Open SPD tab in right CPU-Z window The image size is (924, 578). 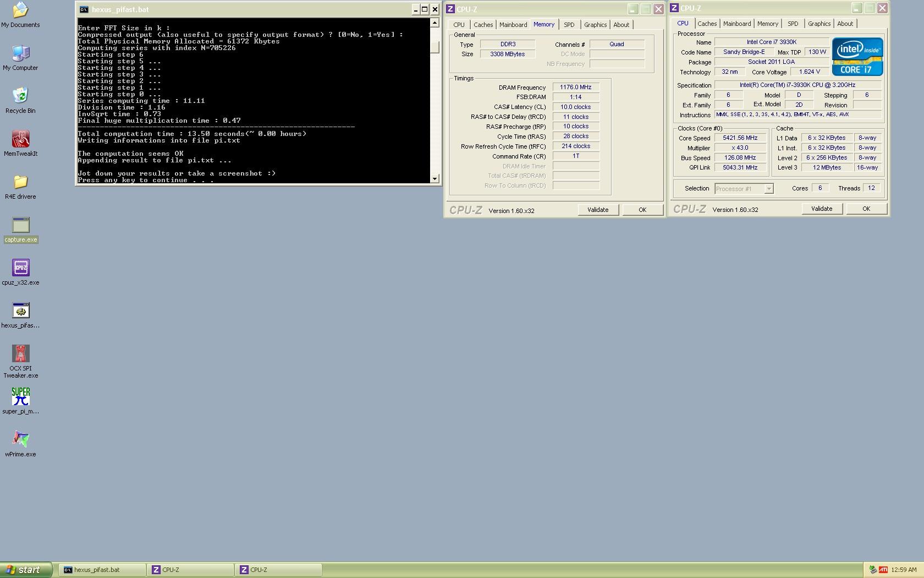tap(793, 24)
